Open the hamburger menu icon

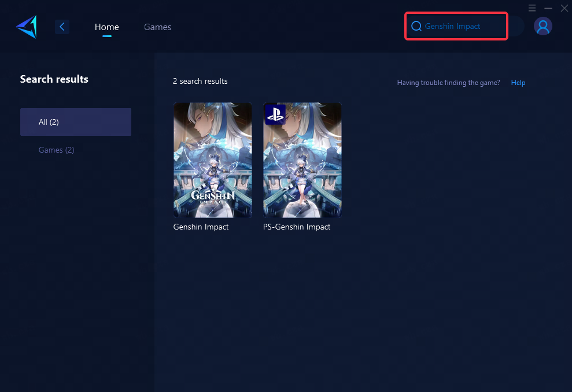(532, 8)
